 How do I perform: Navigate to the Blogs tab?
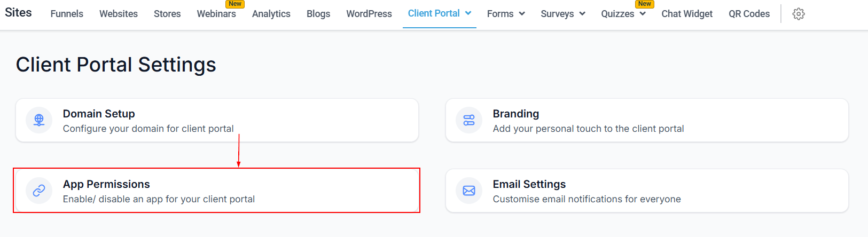pos(318,14)
